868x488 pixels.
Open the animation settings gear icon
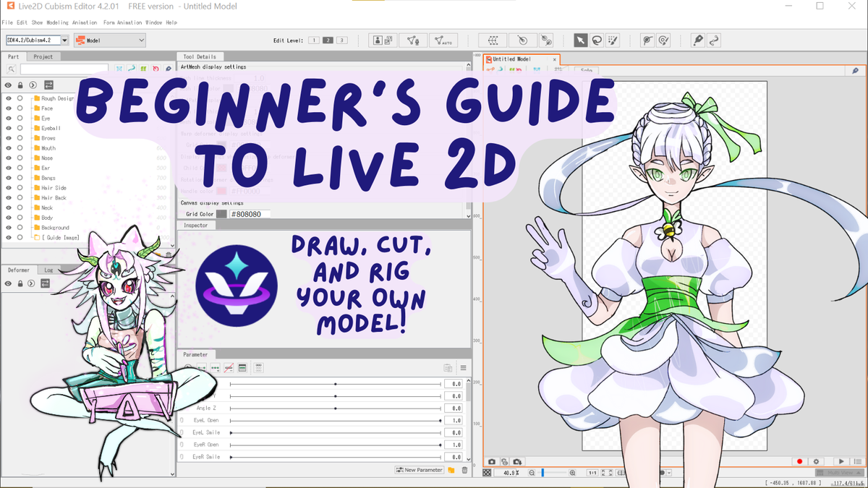[816, 461]
